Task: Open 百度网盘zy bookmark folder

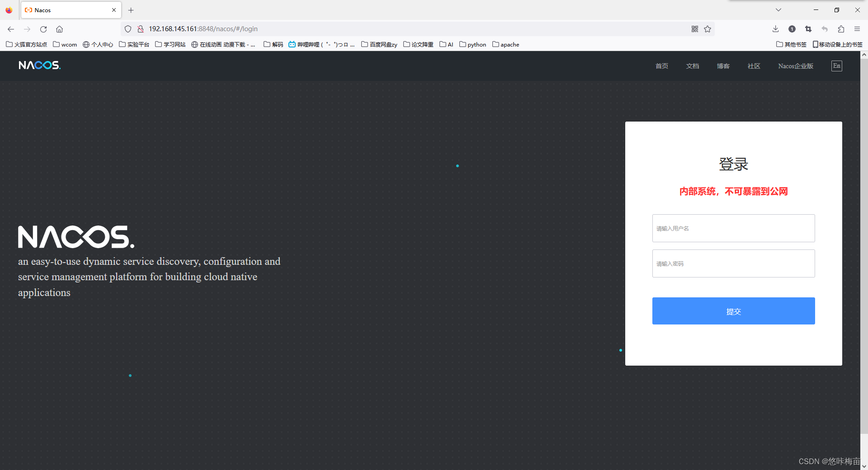Action: tap(379, 44)
